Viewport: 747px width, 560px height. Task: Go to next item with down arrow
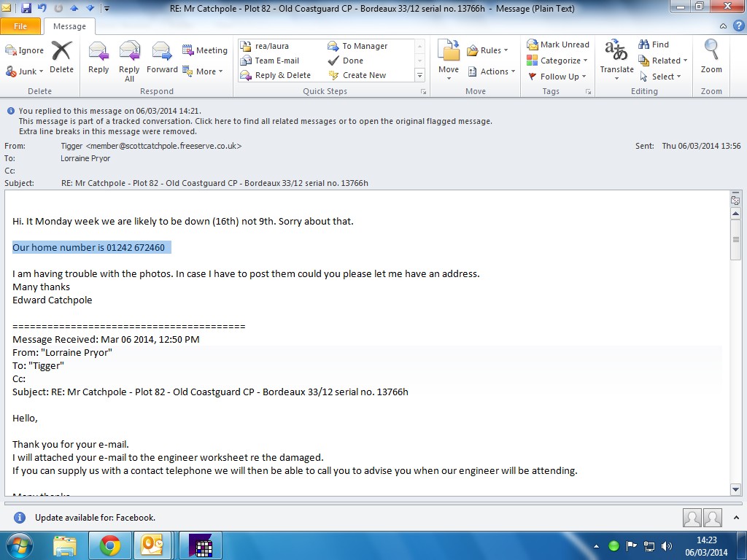pos(90,8)
